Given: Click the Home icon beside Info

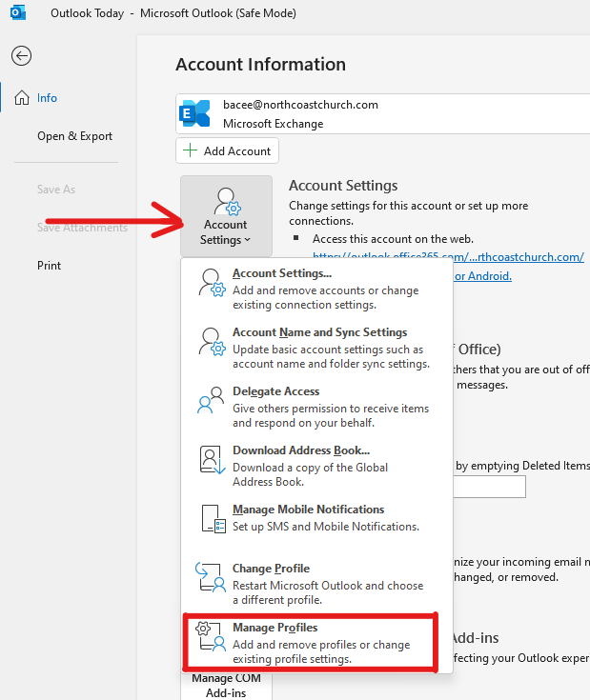Looking at the screenshot, I should (x=21, y=98).
